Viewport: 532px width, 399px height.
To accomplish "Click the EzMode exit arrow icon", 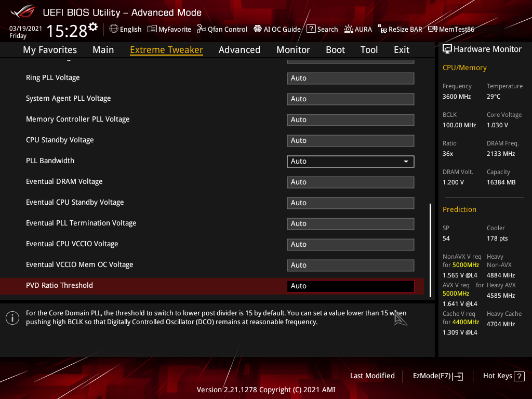I will point(458,376).
